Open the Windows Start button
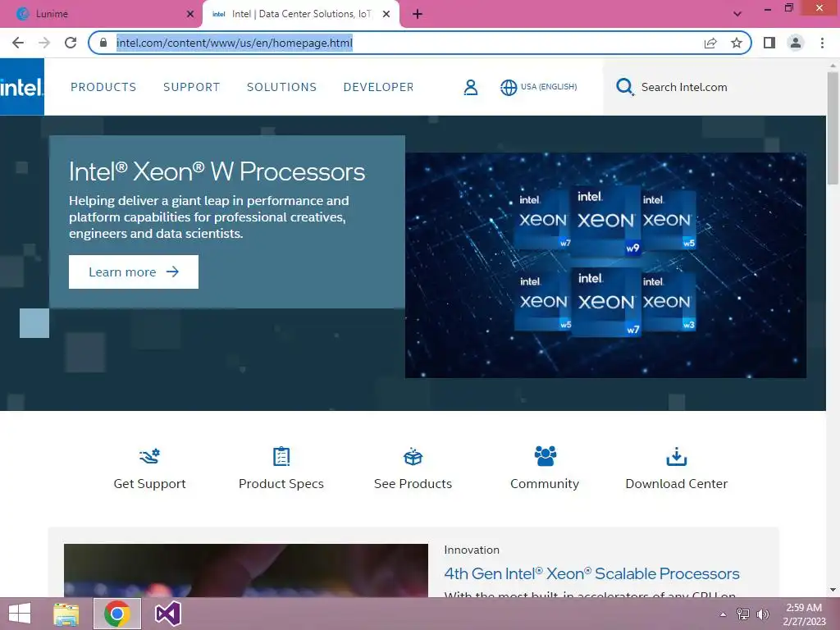Screen dimensions: 840x630 (20, 614)
